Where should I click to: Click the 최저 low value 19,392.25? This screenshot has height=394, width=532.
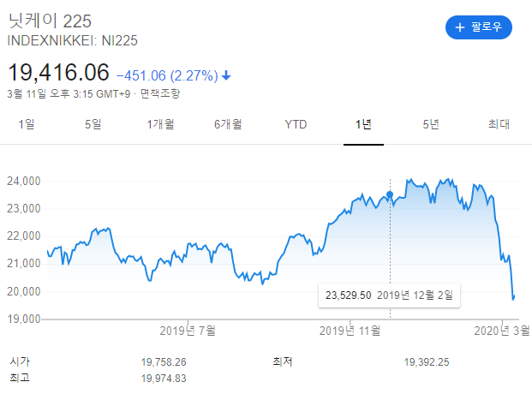click(x=427, y=362)
